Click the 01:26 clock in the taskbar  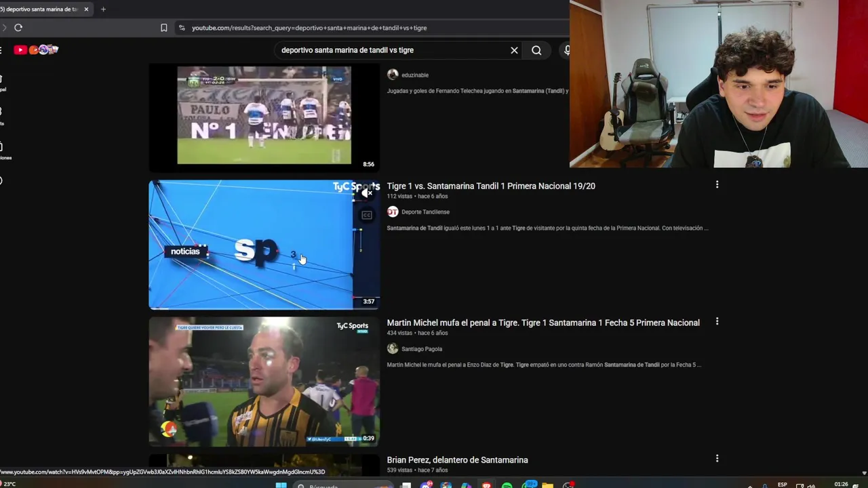[841, 484]
